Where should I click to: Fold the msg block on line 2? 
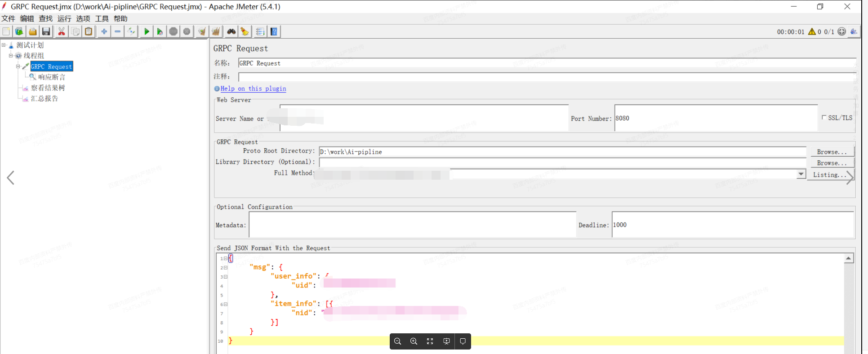pos(226,268)
